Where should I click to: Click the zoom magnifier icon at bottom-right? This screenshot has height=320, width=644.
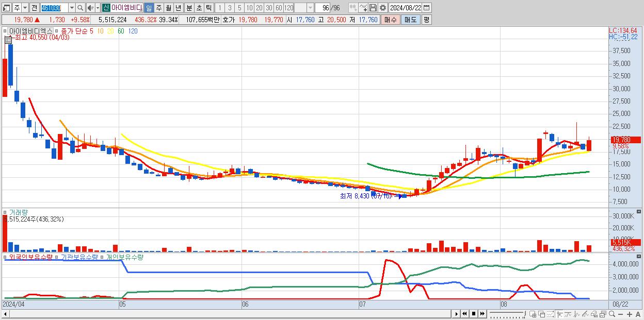(612, 314)
